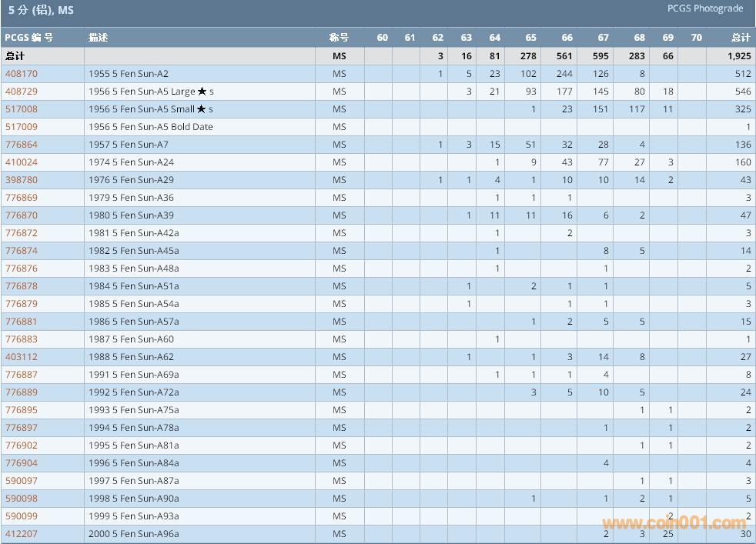Screen dimensions: 756x544
Task: Click the 1955 5 Fen Sun-A2 description
Action: point(129,74)
